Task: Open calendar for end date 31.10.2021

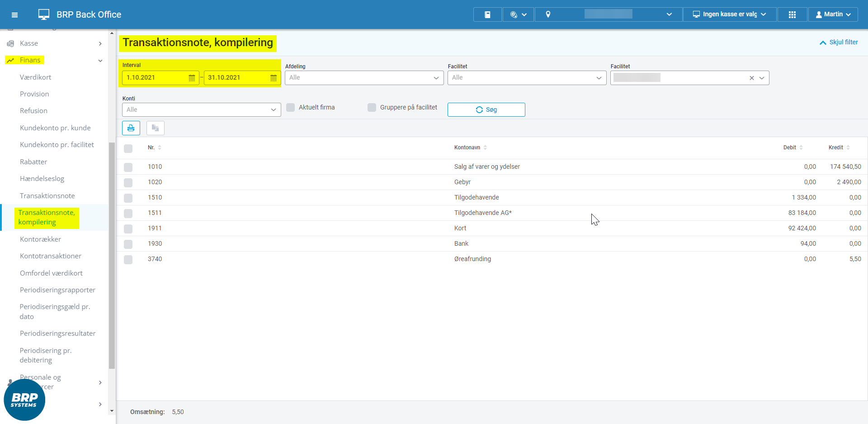Action: click(x=274, y=78)
